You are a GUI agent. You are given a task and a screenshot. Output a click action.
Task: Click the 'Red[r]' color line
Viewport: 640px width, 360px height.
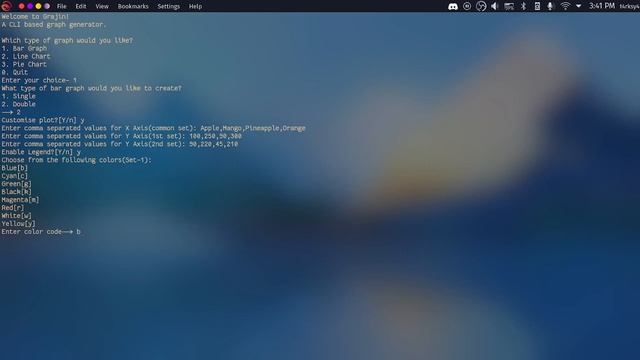(x=13, y=207)
